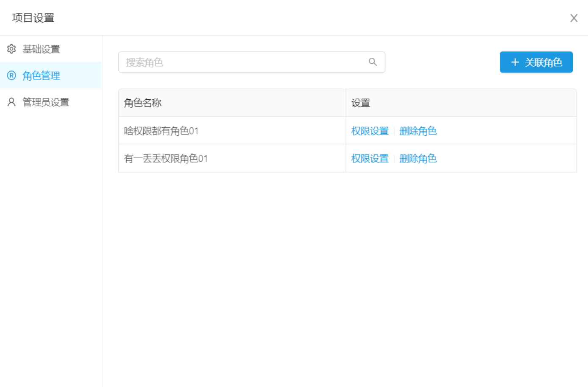Select the ® icon next to 角色管理
This screenshot has height=387, width=588.
pos(11,76)
